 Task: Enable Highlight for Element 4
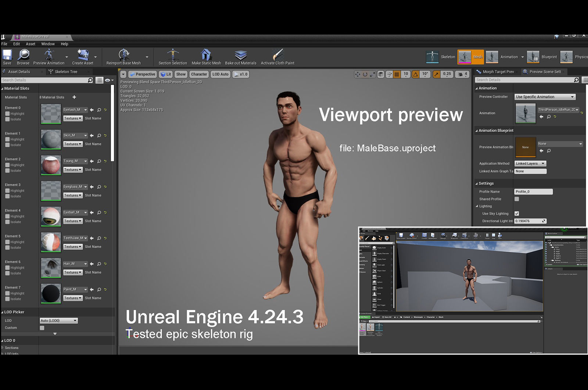pos(7,216)
